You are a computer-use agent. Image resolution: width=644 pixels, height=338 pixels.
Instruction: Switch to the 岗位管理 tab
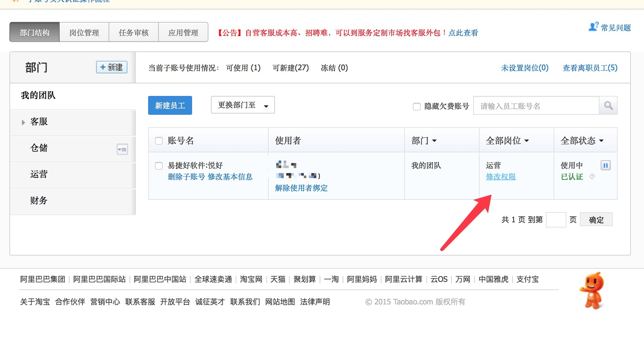click(x=84, y=33)
